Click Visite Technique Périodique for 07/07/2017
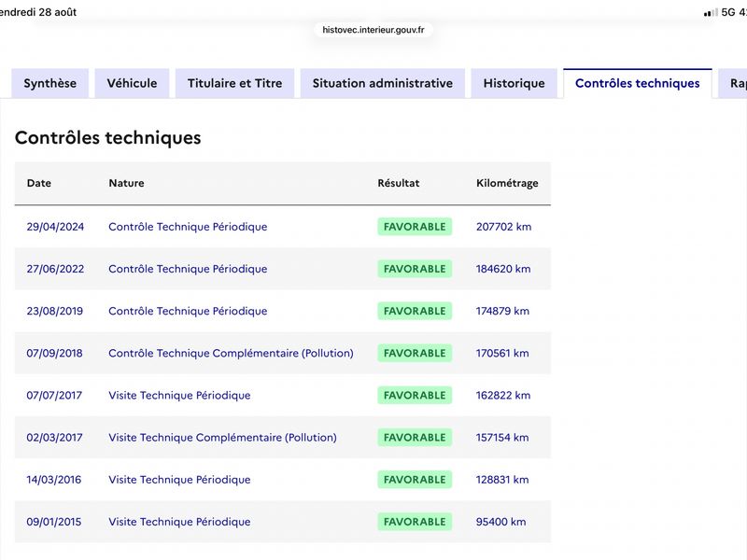The height and width of the screenshot is (560, 747). (x=179, y=395)
